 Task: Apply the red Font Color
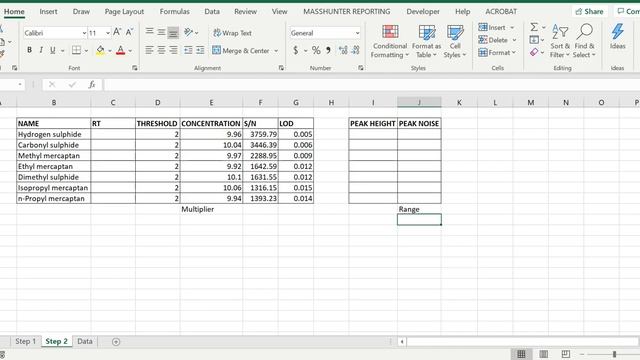click(120, 50)
